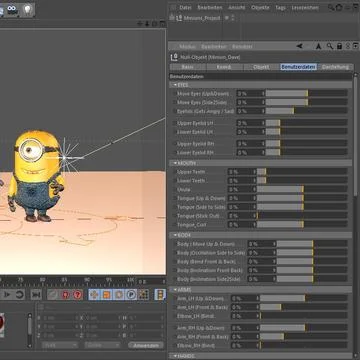The height and width of the screenshot is (360, 360).
Task: Click the search magnifier in the Attribute Manager
Action: 330,46
